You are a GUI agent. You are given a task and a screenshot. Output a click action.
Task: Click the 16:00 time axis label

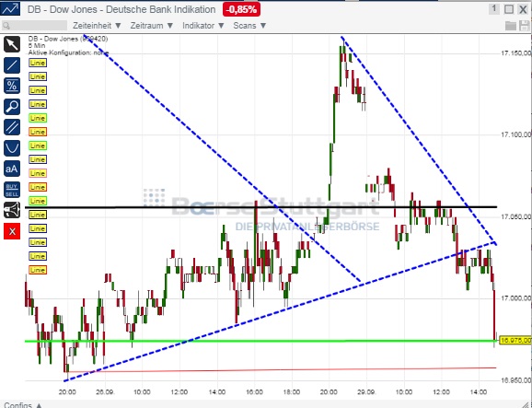pyautogui.click(x=254, y=391)
